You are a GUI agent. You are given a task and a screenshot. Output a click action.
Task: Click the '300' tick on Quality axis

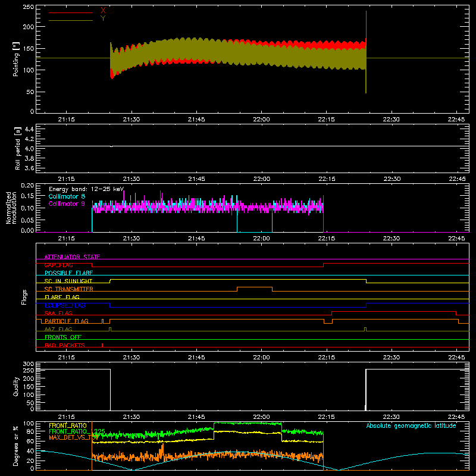29,364
